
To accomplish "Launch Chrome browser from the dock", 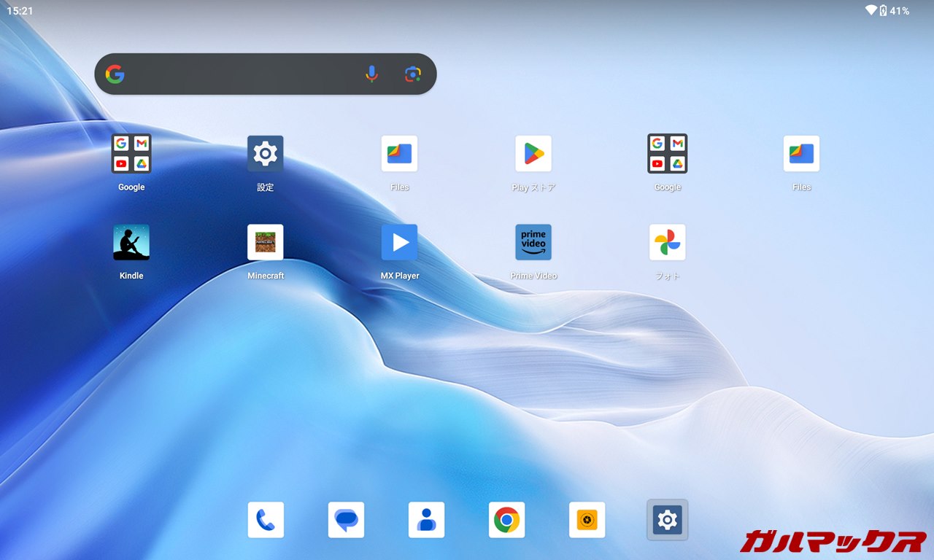I will coord(506,520).
